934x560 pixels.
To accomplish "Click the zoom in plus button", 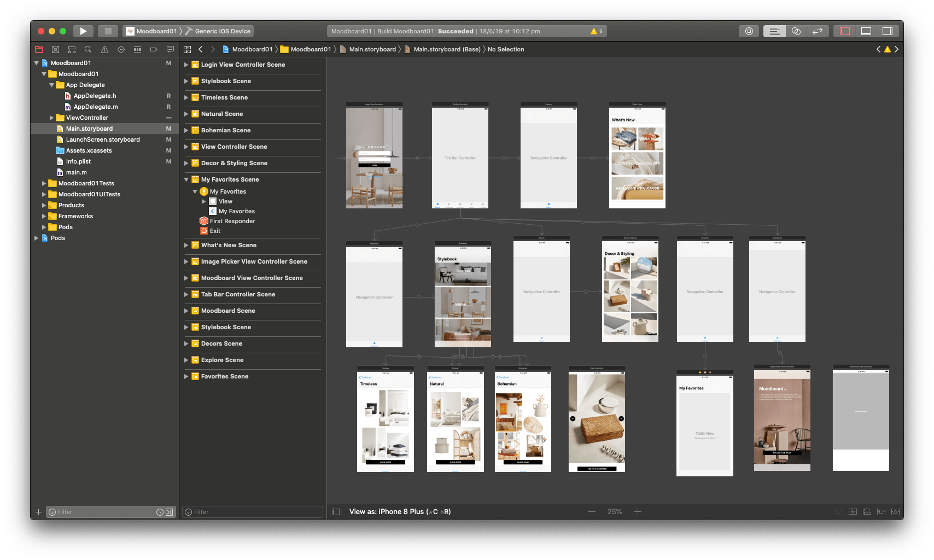I will click(x=638, y=512).
